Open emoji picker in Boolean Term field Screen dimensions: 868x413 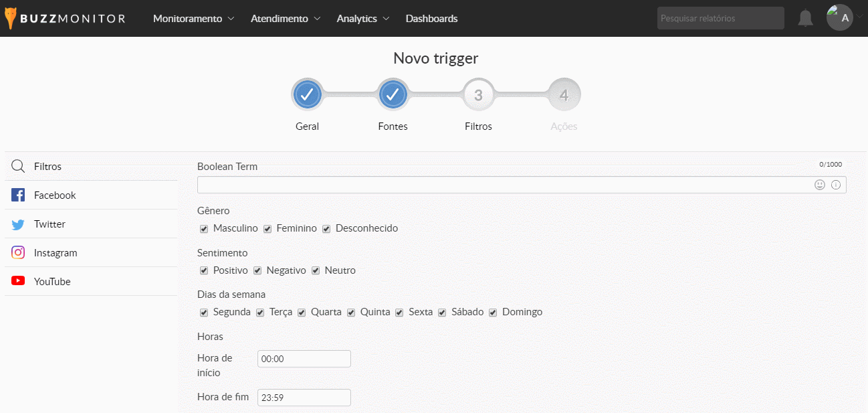tap(819, 185)
